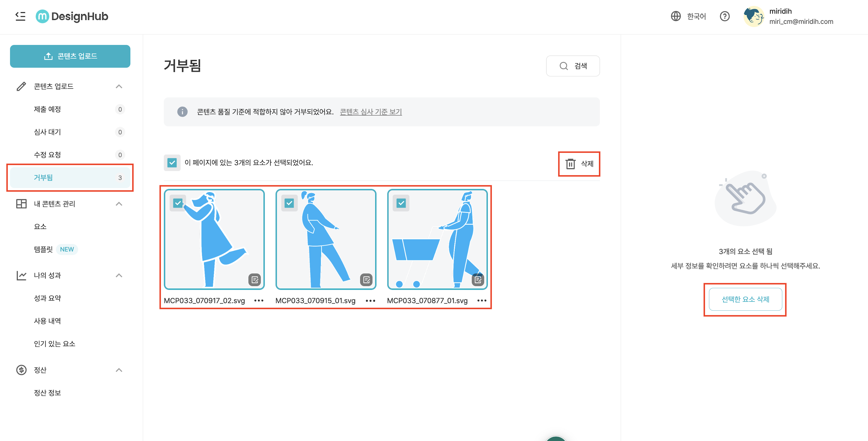Click the DesignHub logo
The height and width of the screenshot is (441, 868).
coord(72,16)
